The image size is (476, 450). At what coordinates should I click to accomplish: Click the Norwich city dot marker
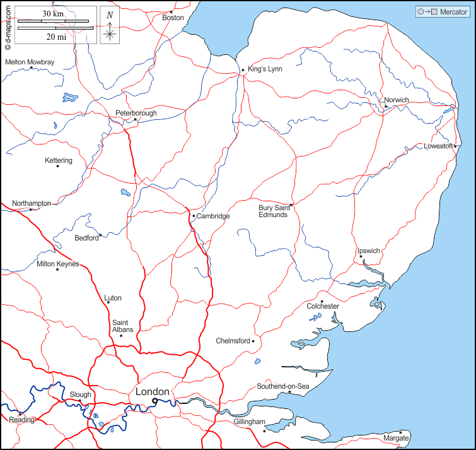point(386,106)
